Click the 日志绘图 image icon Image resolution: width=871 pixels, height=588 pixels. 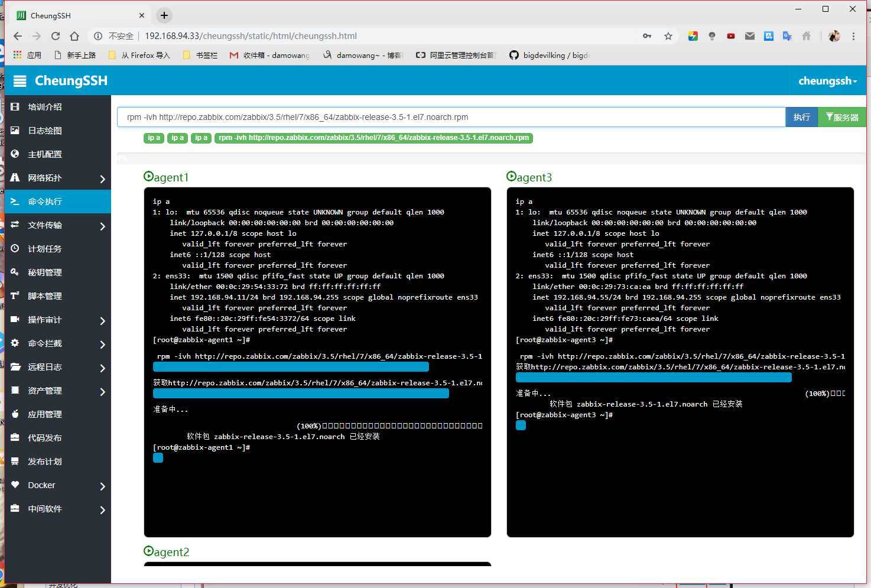15,130
